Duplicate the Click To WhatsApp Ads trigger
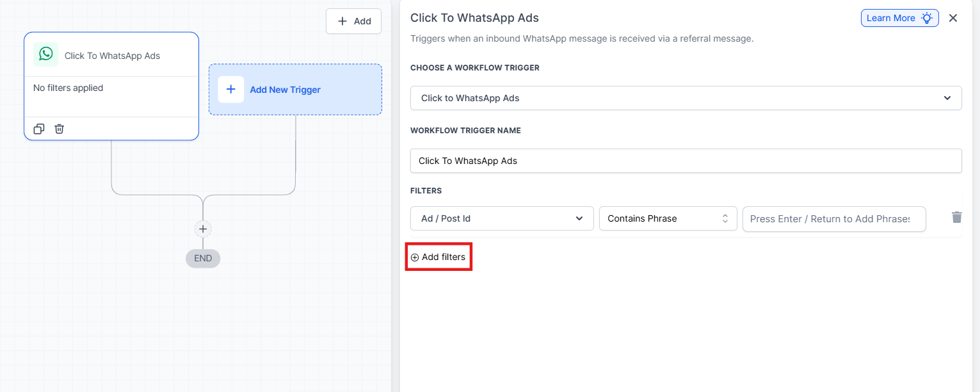The height and width of the screenshot is (392, 980). coord(39,129)
